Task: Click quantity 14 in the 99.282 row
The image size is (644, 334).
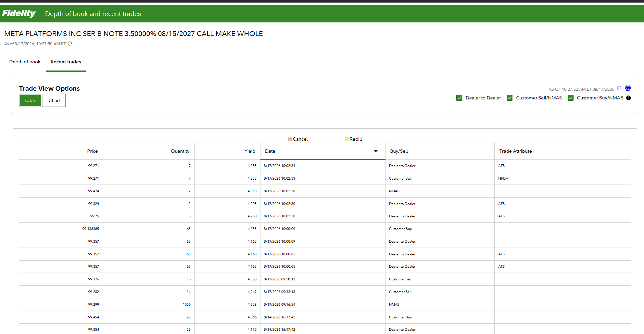Action: click(189, 292)
